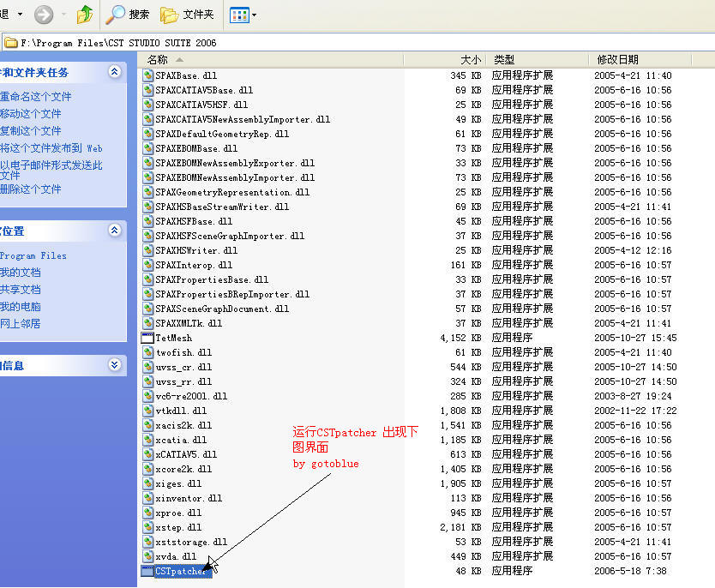Screen dimensions: 715x588
Task: Go up one folder level
Action: (85, 15)
